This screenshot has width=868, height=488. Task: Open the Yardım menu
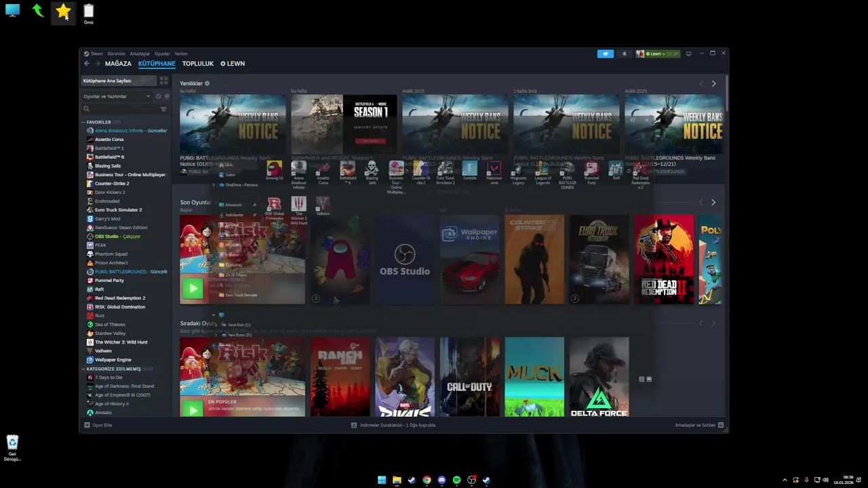pyautogui.click(x=181, y=54)
